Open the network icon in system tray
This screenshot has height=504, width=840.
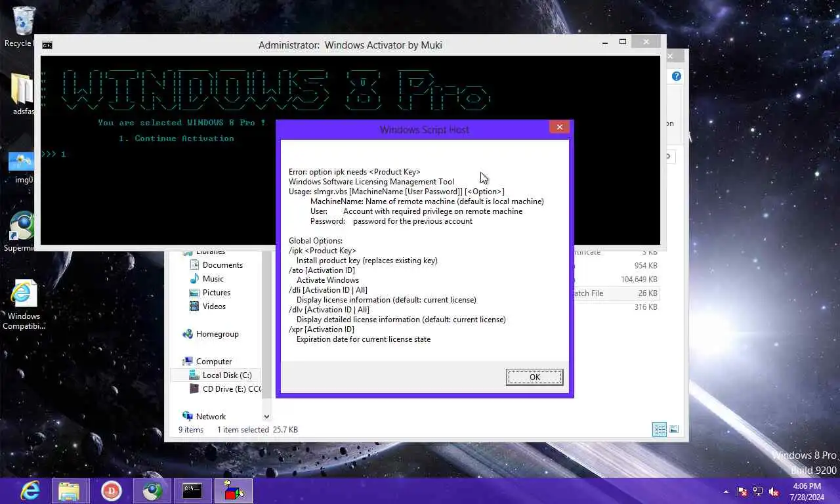click(758, 492)
